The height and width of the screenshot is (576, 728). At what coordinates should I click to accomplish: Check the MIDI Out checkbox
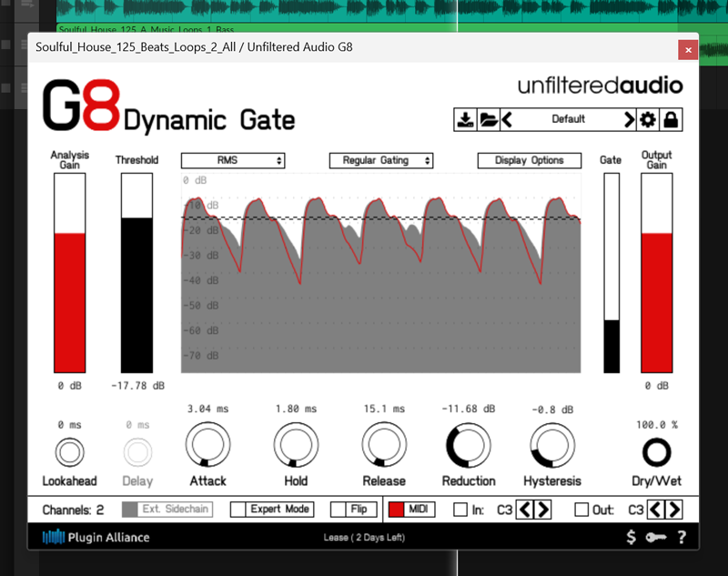(x=581, y=510)
